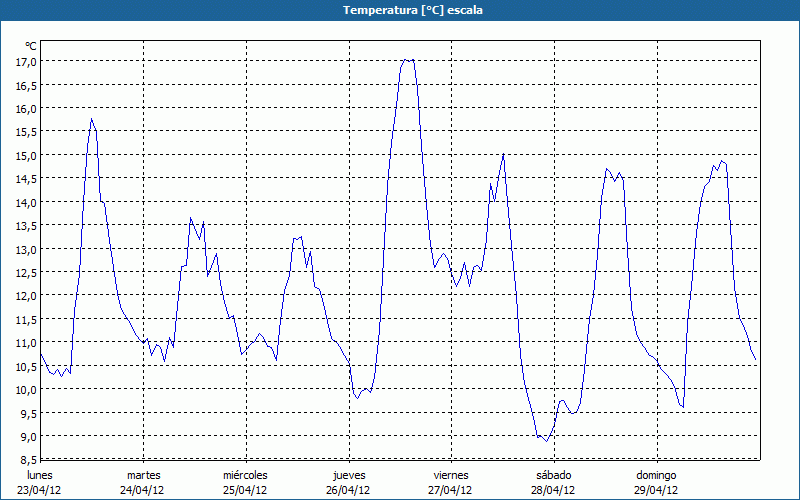Image resolution: width=800 pixels, height=500 pixels.
Task: Click the 8,5 label at the axis bottom
Action: pos(26,460)
